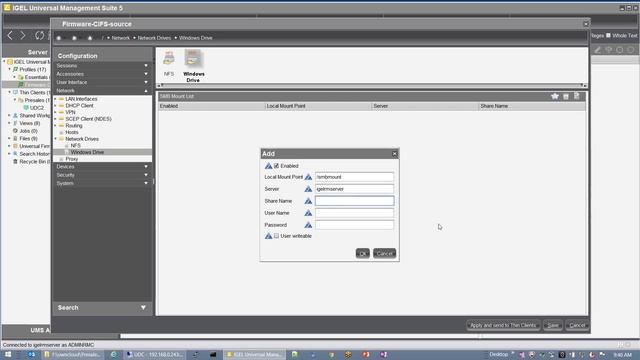Click the triangle icon beside the Server field
The width and height of the screenshot is (640, 360).
pyautogui.click(x=308, y=189)
